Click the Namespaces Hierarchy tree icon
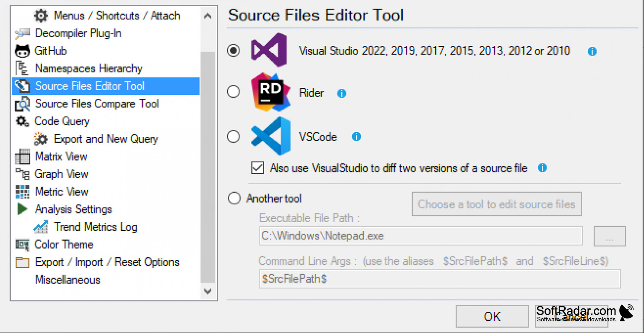 pos(22,68)
